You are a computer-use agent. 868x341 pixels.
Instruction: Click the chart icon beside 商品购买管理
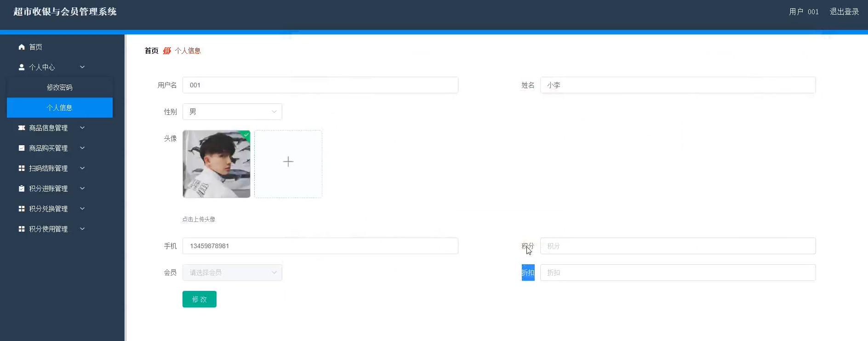click(x=22, y=148)
